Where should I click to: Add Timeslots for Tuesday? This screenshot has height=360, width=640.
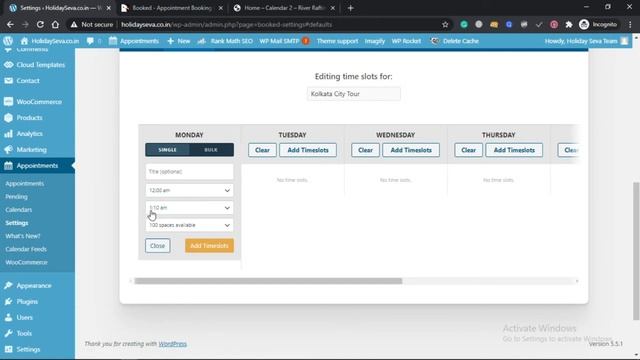(x=308, y=150)
